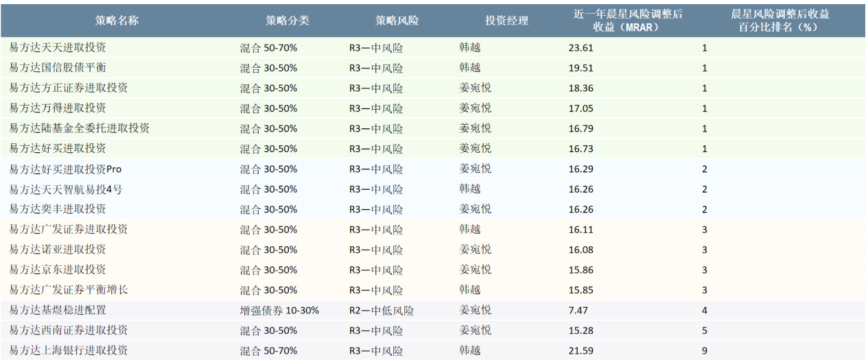This screenshot has width=868, height=364.
Task: Click the MRAR value 23.61
Action: pyautogui.click(x=580, y=48)
